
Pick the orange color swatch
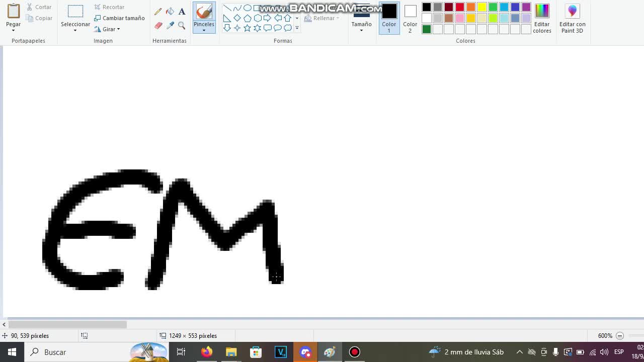tap(471, 7)
